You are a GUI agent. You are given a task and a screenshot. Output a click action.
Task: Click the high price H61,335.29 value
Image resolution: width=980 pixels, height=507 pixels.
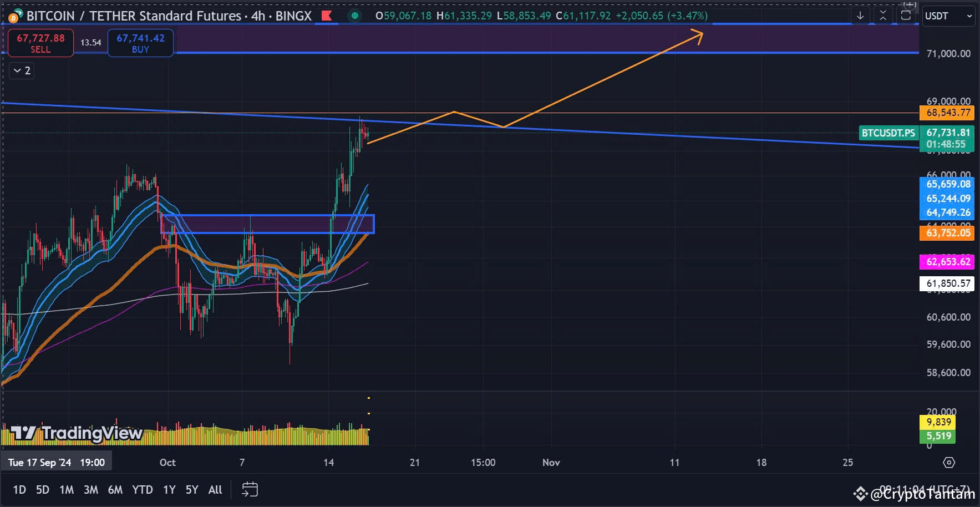pyautogui.click(x=464, y=16)
